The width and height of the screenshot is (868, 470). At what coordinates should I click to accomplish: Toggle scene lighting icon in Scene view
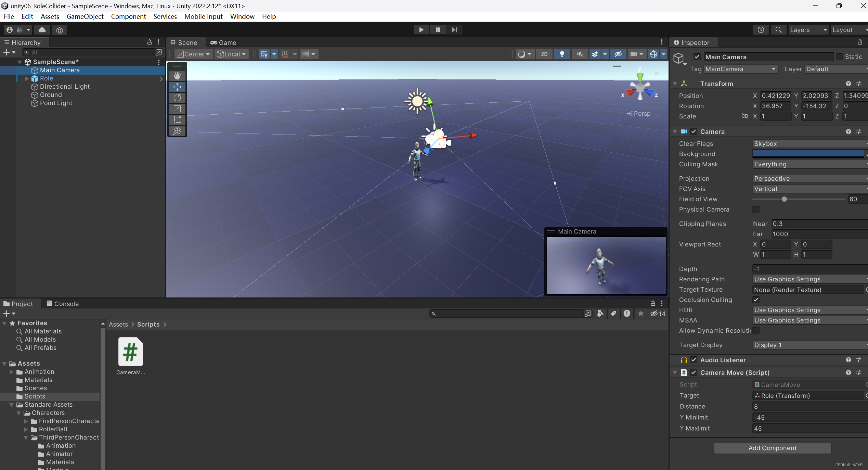(562, 54)
